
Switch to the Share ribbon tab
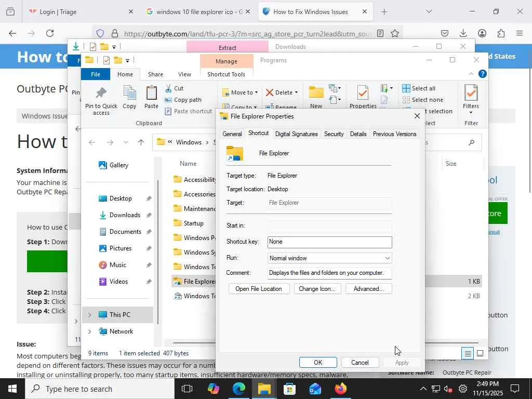[155, 74]
